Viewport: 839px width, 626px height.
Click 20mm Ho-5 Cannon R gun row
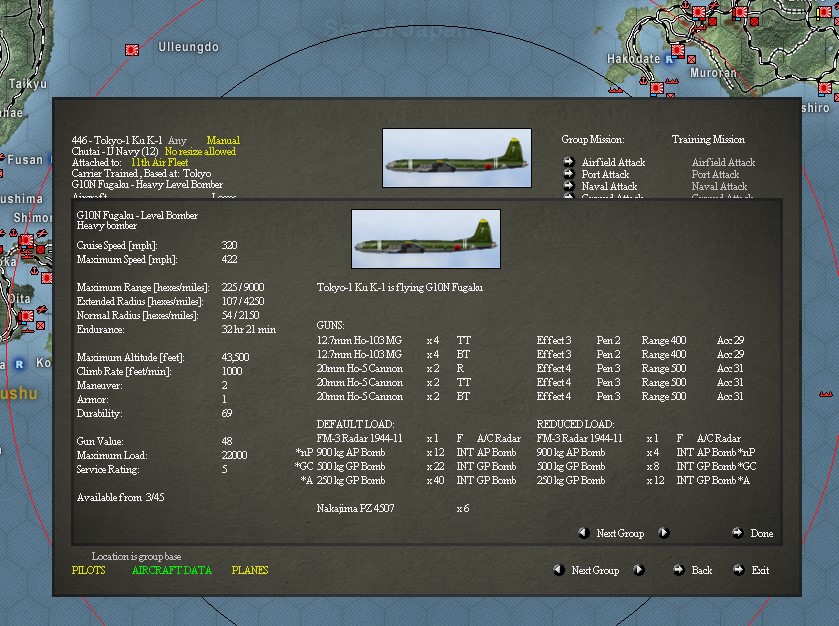tap(530, 369)
